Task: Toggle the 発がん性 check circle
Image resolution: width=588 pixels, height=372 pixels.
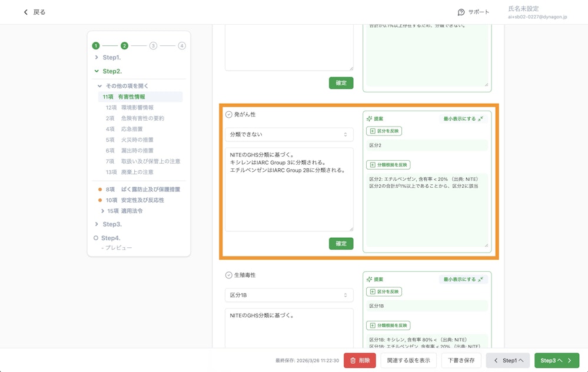Action: coord(229,115)
